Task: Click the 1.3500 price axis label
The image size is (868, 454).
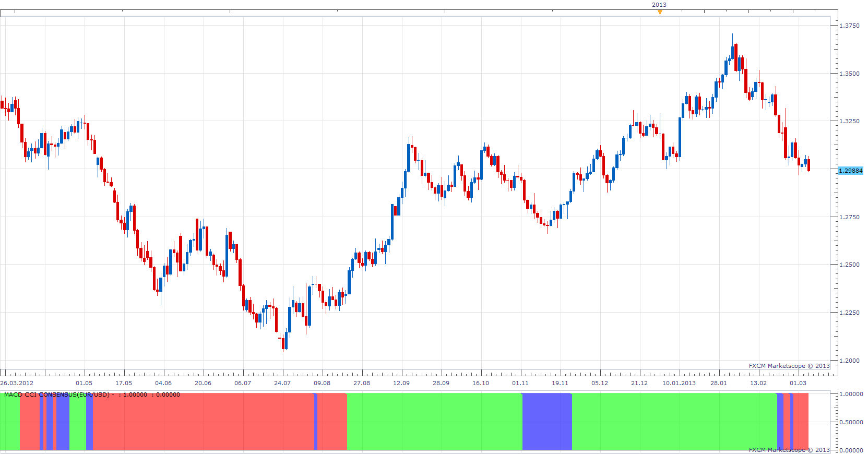Action: click(x=849, y=74)
